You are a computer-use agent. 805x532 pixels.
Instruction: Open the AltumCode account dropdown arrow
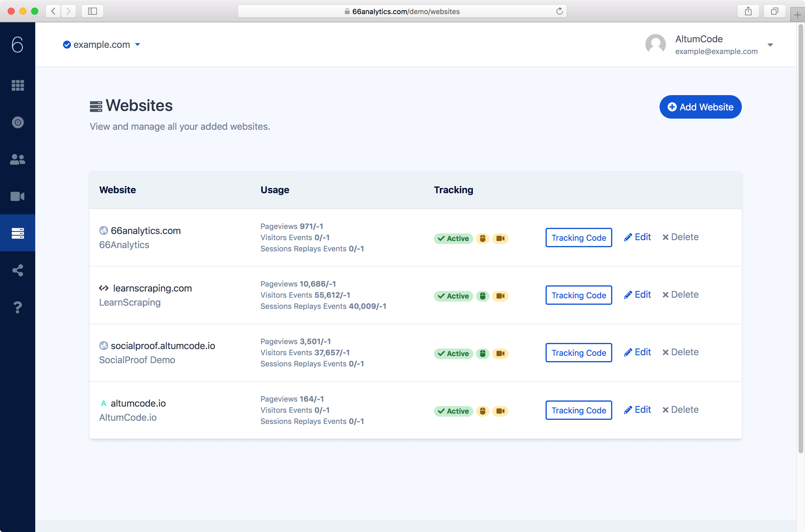(770, 45)
